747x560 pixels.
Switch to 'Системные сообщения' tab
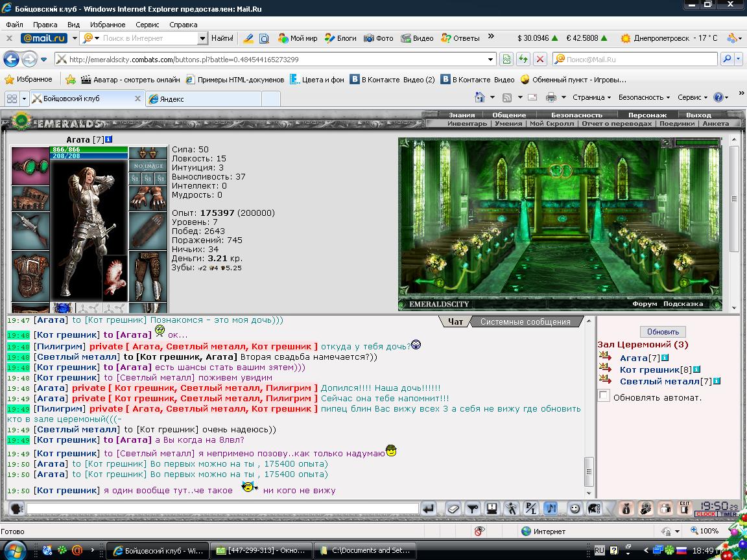pyautogui.click(x=525, y=322)
